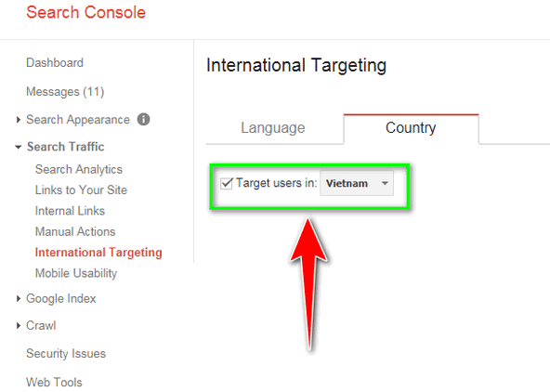
Task: Open the Mobile Usability report
Action: coord(76,273)
